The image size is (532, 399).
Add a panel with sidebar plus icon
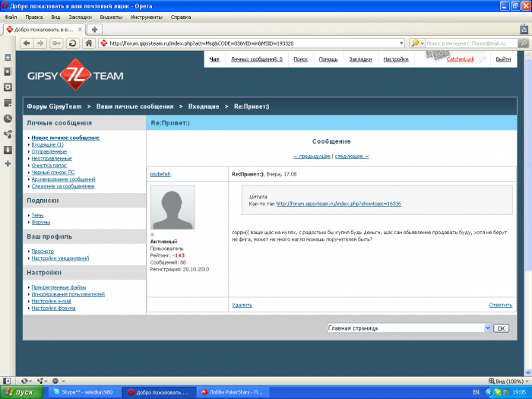[x=8, y=163]
